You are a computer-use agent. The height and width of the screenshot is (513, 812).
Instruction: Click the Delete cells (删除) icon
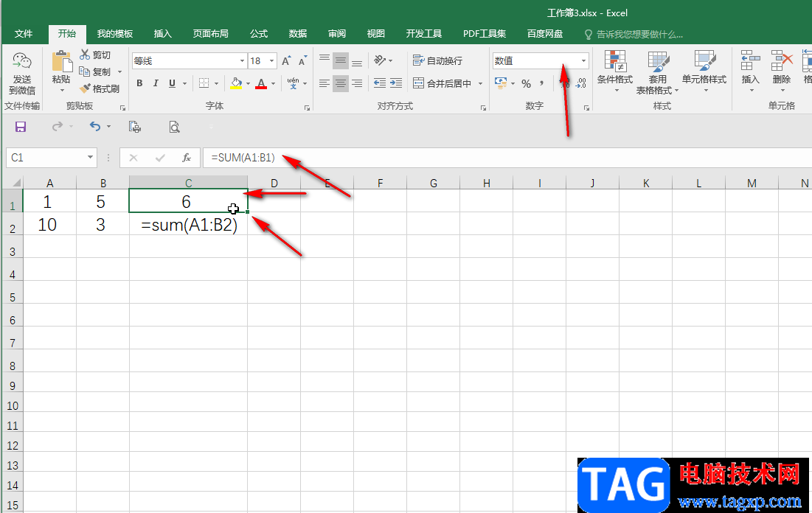coord(782,60)
